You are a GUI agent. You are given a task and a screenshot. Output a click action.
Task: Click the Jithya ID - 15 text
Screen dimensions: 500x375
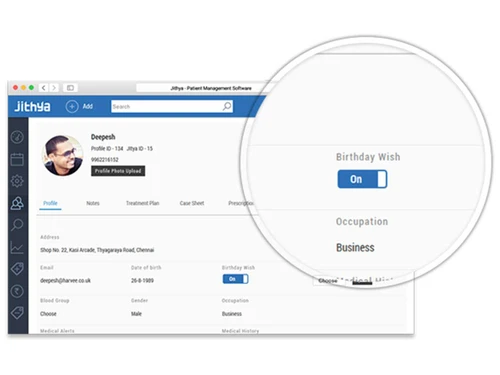coord(140,148)
